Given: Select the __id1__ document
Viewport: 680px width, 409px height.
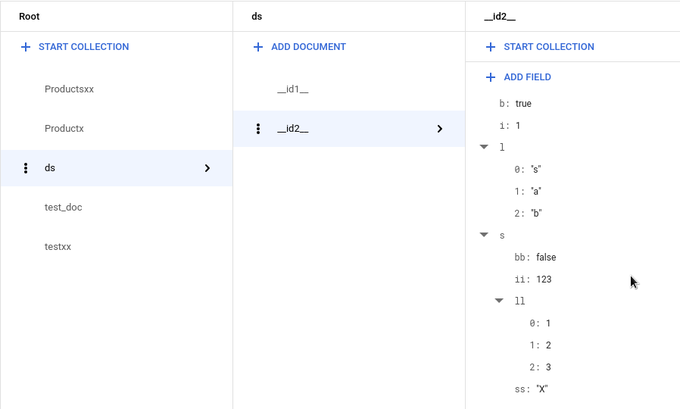Looking at the screenshot, I should (293, 89).
